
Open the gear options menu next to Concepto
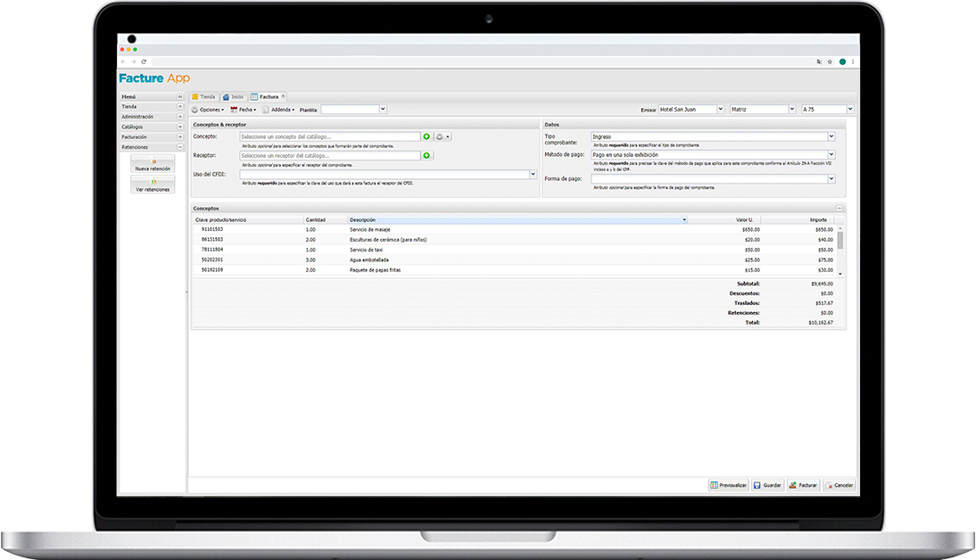point(443,136)
